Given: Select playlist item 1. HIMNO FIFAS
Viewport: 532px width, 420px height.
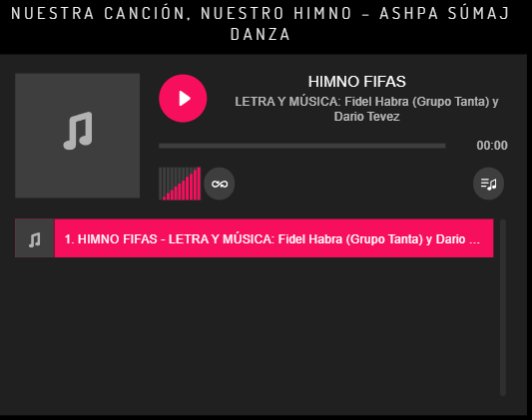Looking at the screenshot, I should click(x=255, y=238).
